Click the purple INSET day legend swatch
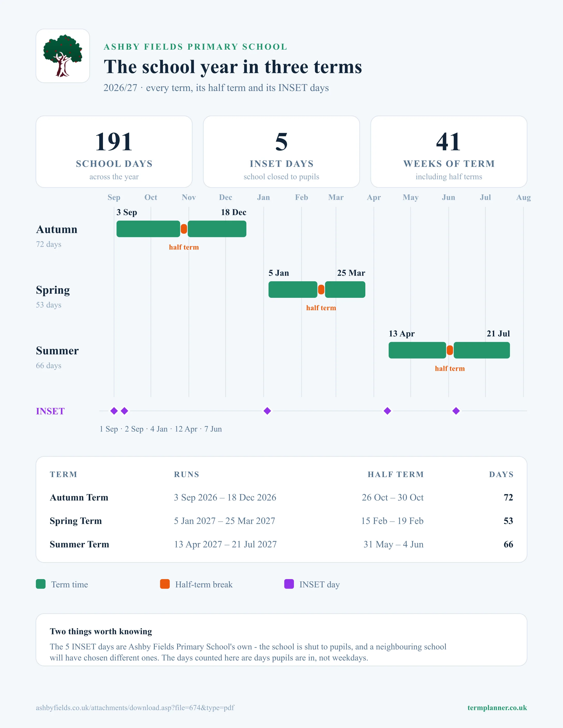This screenshot has height=728, width=563. [x=289, y=584]
